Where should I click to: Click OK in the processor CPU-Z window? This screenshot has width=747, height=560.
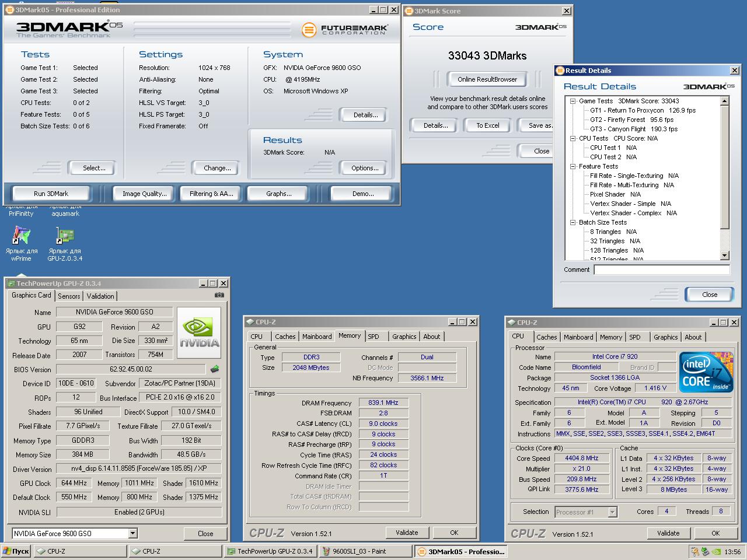pos(715,533)
